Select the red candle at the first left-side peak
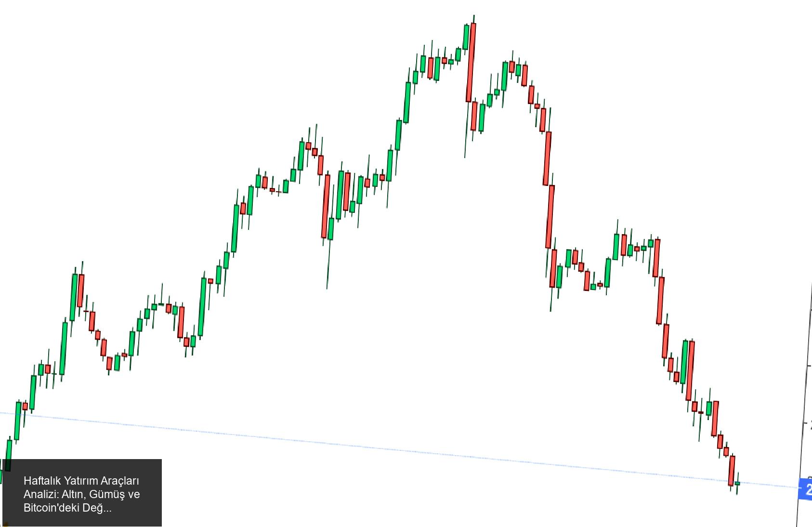Screen dimensions: 812x527 (81, 290)
